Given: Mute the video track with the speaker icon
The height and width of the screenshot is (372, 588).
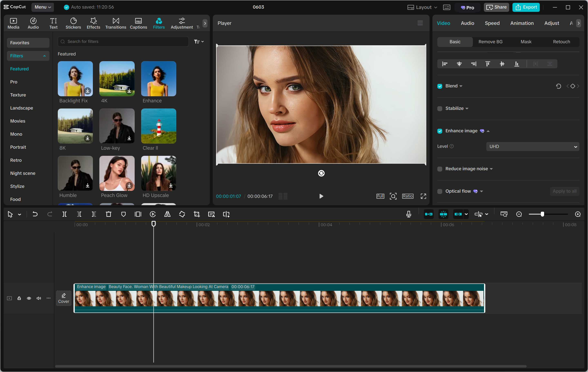Looking at the screenshot, I should coord(39,298).
